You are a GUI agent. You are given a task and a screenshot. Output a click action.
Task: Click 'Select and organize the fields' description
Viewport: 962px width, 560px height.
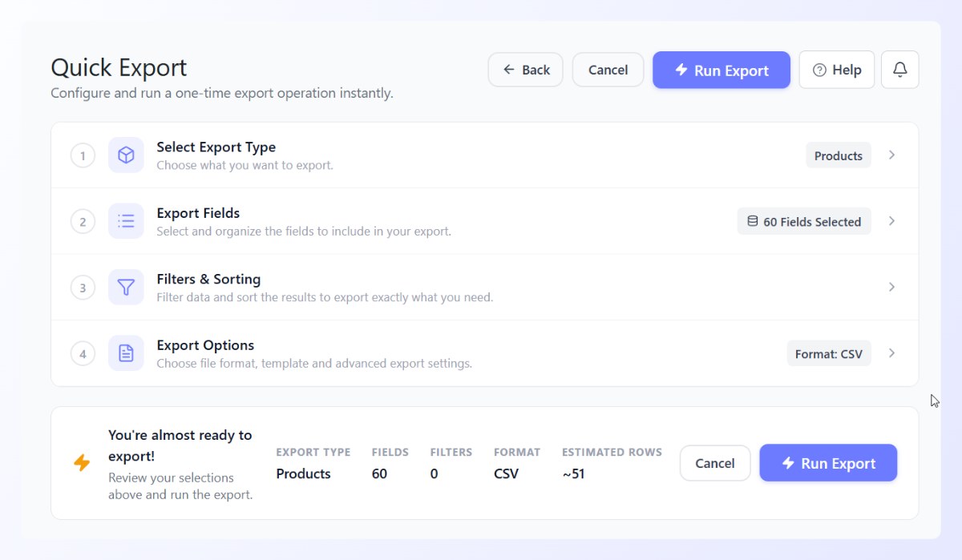304,232
